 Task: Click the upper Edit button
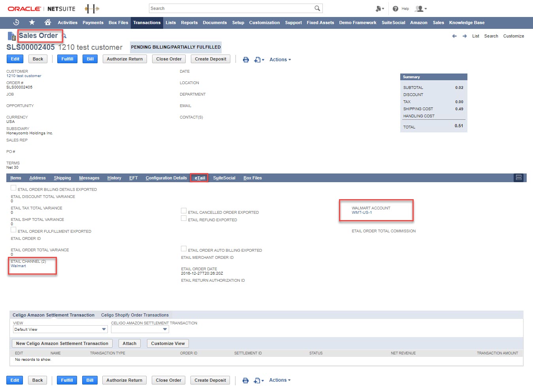point(15,59)
